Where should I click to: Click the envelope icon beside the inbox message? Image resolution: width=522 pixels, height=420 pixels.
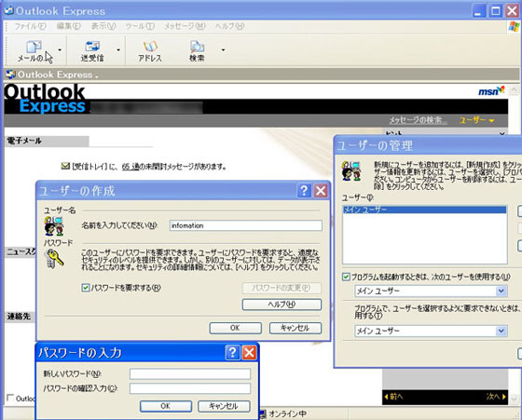pyautogui.click(x=65, y=166)
